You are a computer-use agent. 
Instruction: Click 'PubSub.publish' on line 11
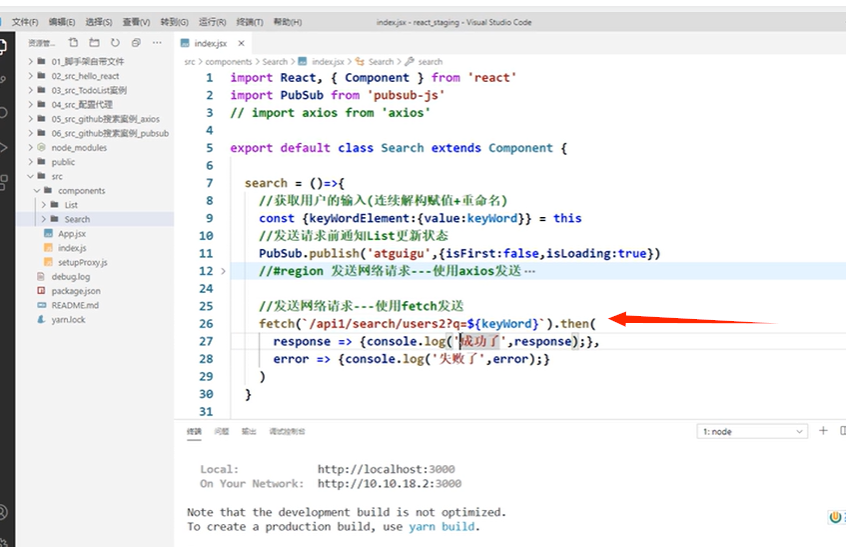pos(309,254)
